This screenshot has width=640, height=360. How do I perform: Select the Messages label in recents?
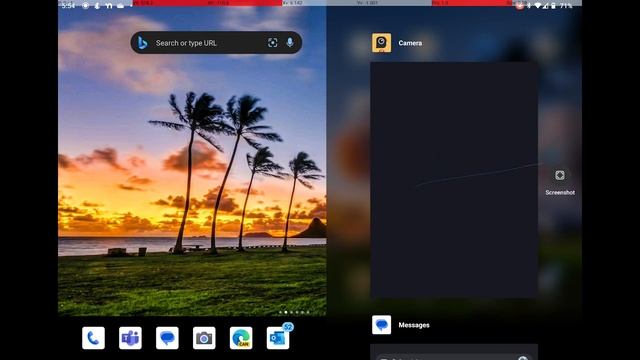point(414,325)
